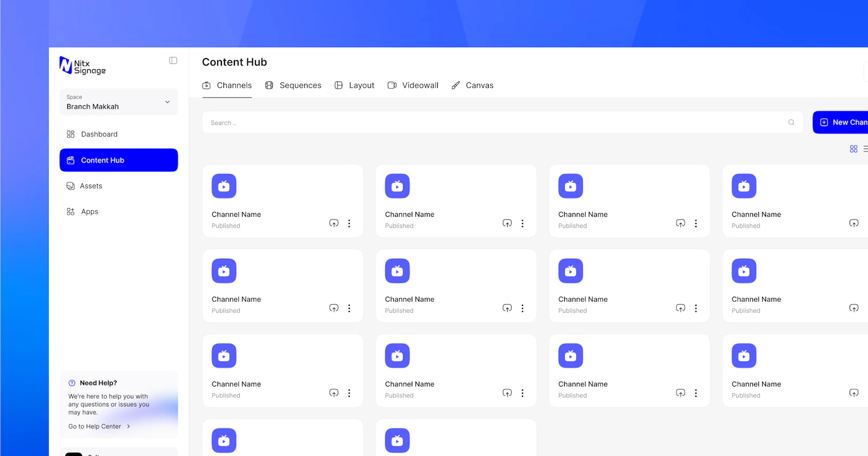Open channel thumbnail of fourth card, second row
Viewport: 868px width, 456px height.
(744, 271)
